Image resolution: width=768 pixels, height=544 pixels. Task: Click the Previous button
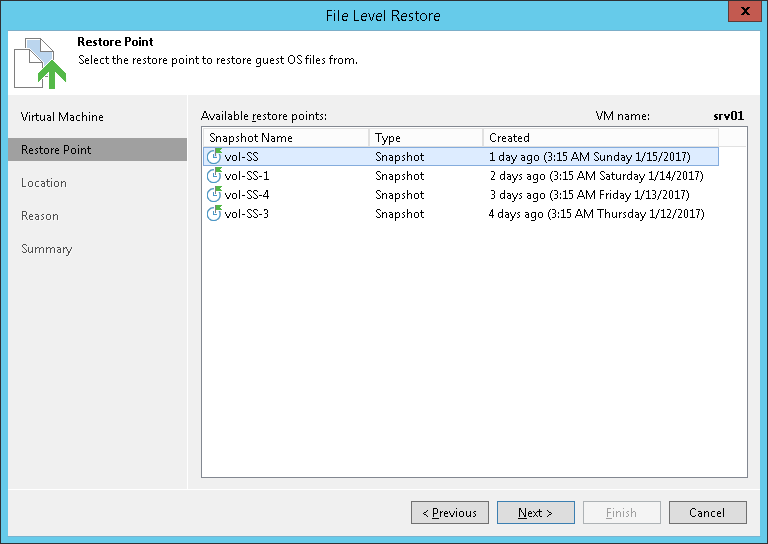point(450,513)
